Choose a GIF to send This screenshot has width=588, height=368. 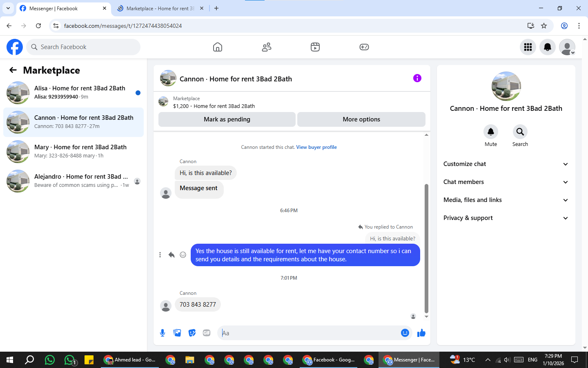(207, 333)
